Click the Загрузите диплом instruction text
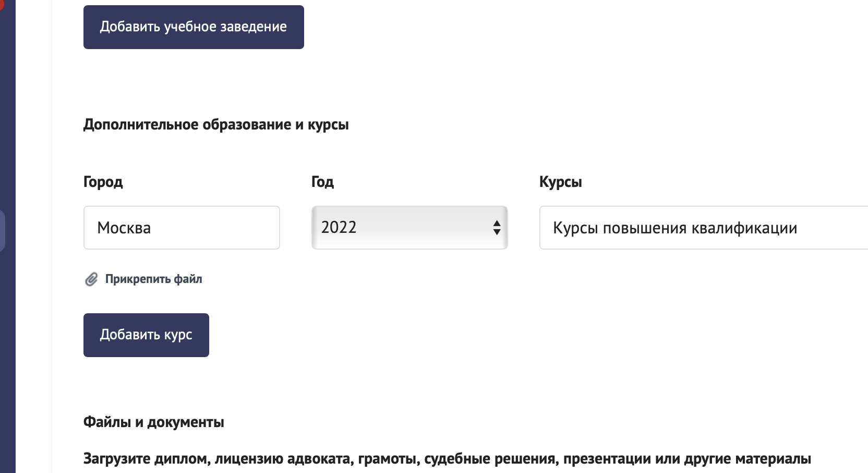 447,459
